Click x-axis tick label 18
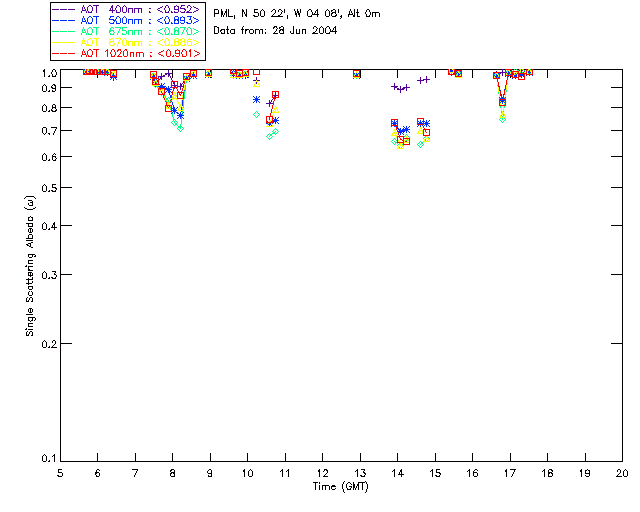 click(x=547, y=473)
